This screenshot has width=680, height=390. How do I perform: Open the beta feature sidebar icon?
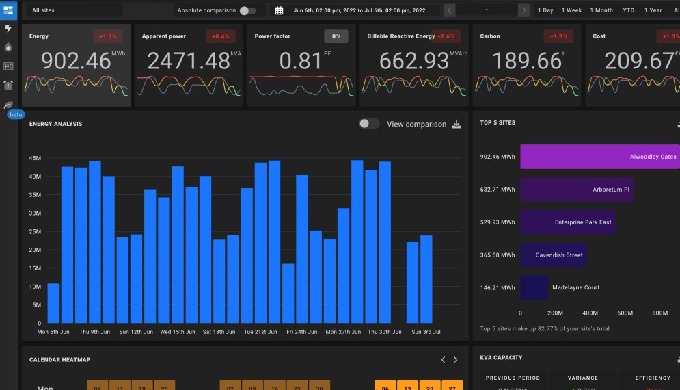coord(8,105)
